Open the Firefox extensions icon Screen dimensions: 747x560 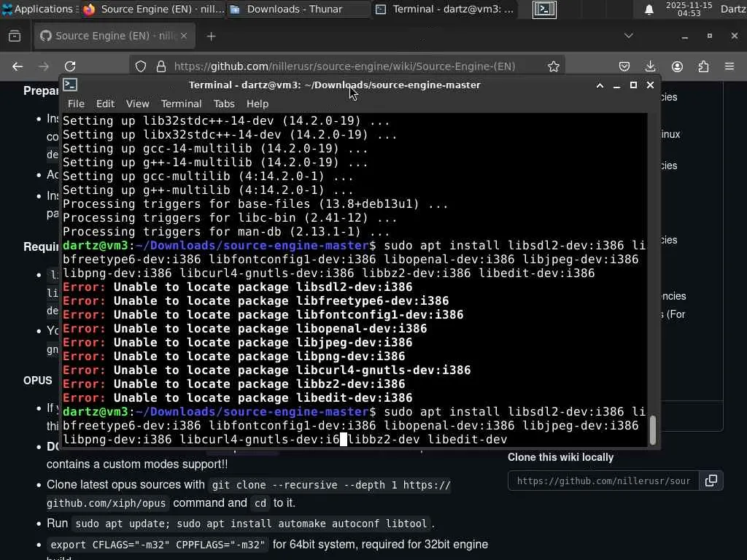point(703,66)
